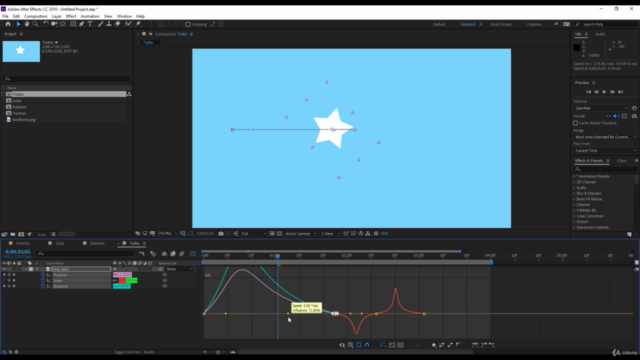Select the Eraser tool
This screenshot has width=640, height=360.
(118, 24)
